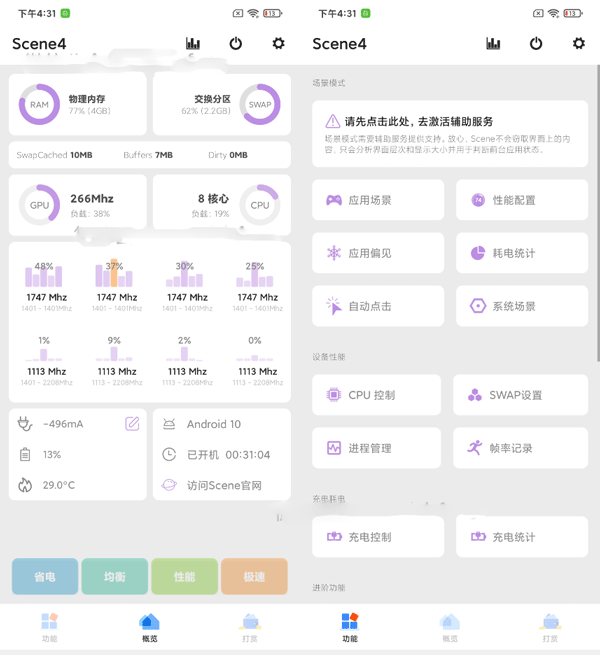Open the 帧率记录 frame rate button
Viewport: 600px width, 655px height.
pyautogui.click(x=520, y=448)
